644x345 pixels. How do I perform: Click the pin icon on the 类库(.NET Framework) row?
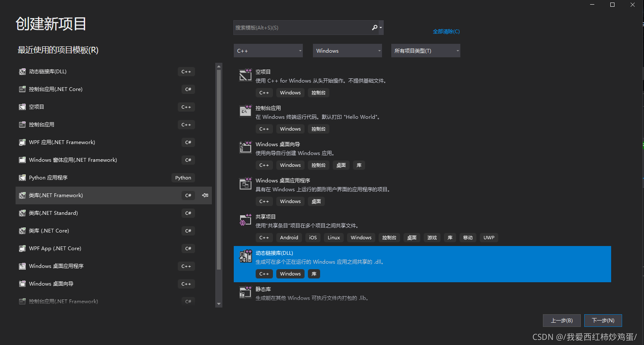[x=205, y=195]
